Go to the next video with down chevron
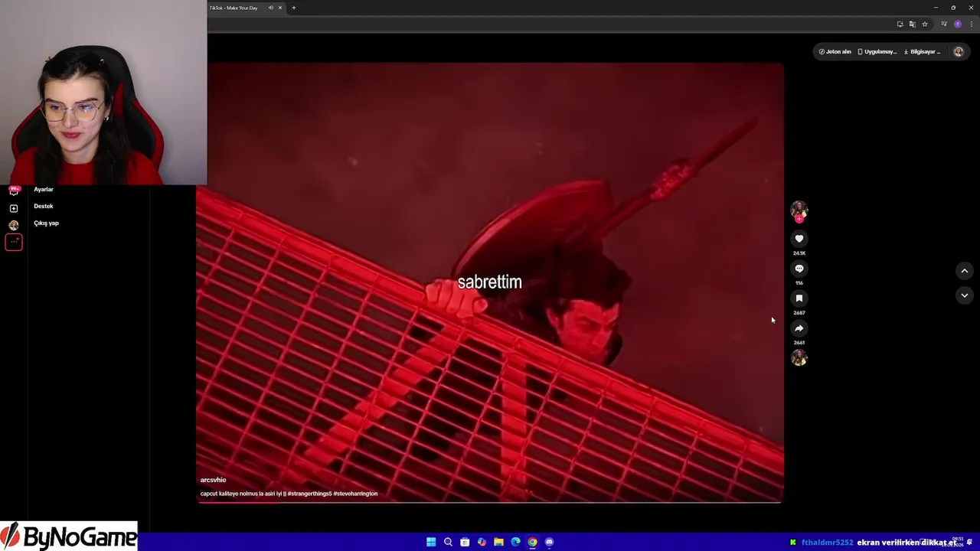The width and height of the screenshot is (980, 551). click(x=965, y=295)
